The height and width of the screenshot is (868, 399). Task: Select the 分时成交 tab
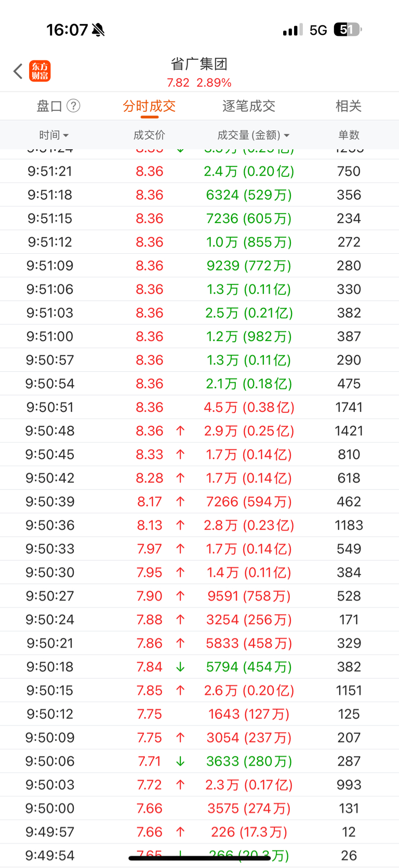[x=149, y=106]
